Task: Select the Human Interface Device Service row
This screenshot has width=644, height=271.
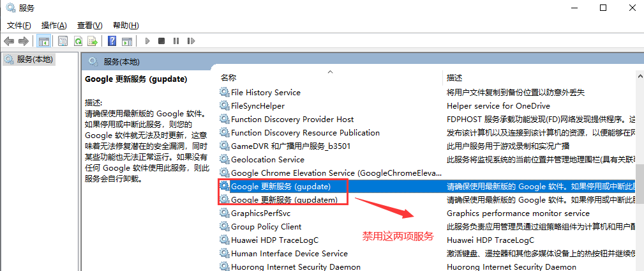Action: pyautogui.click(x=427, y=253)
